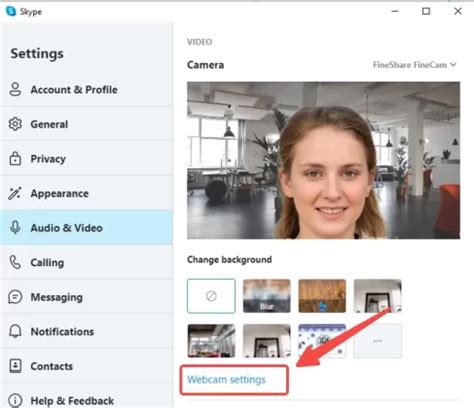Open Contacts settings
Screen dimensions: 474x408
pos(86,366)
